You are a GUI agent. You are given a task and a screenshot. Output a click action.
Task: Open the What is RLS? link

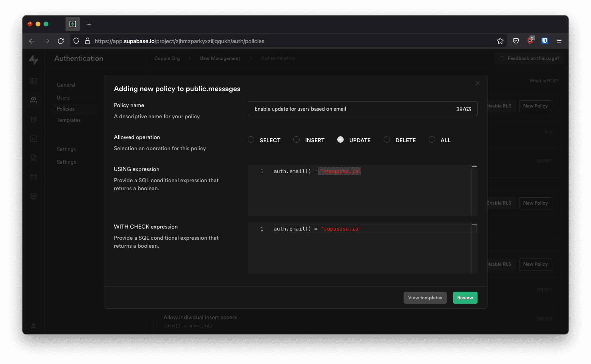pyautogui.click(x=544, y=81)
